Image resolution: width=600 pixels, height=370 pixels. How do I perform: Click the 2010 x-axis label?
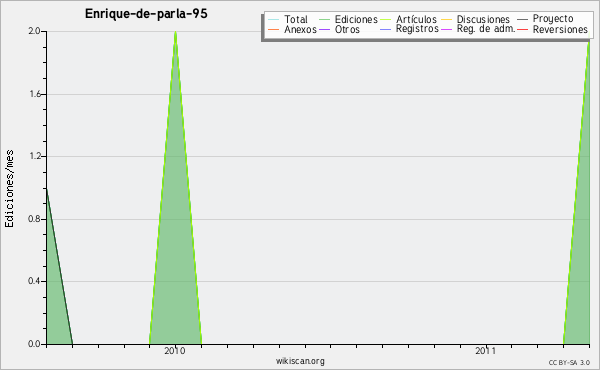175,351
